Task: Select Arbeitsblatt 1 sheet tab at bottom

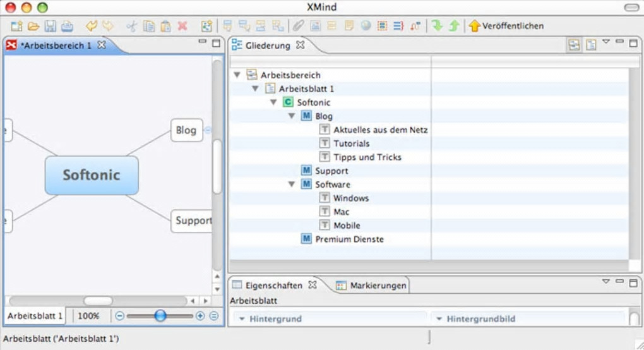Action: (35, 316)
